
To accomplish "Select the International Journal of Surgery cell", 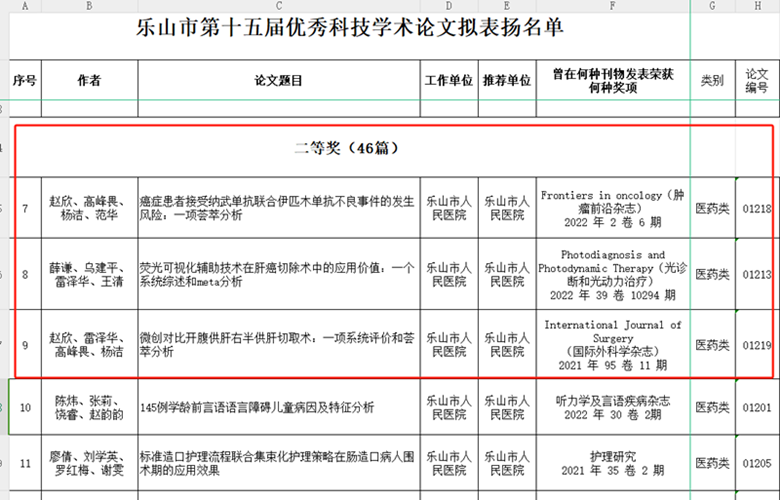I will [613, 345].
